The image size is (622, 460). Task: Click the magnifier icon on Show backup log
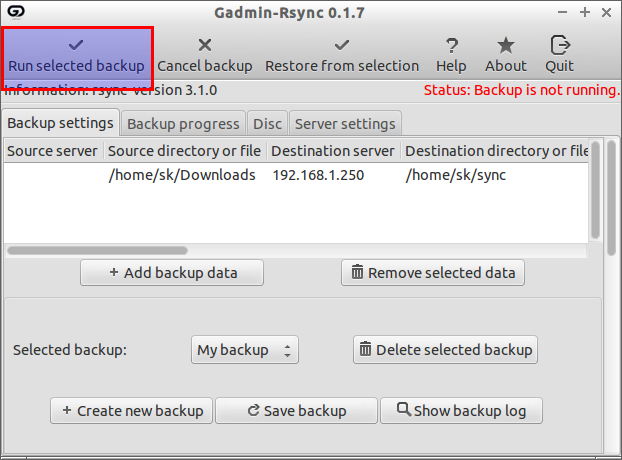(404, 409)
